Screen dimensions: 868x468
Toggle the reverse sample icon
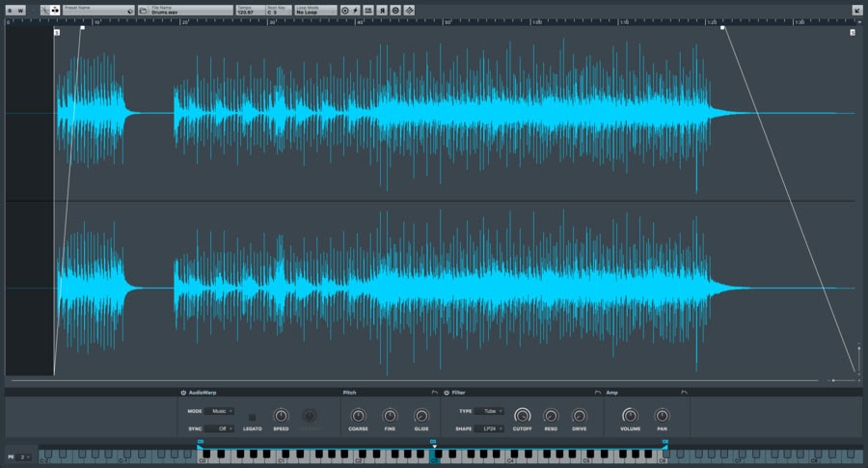coord(382,11)
